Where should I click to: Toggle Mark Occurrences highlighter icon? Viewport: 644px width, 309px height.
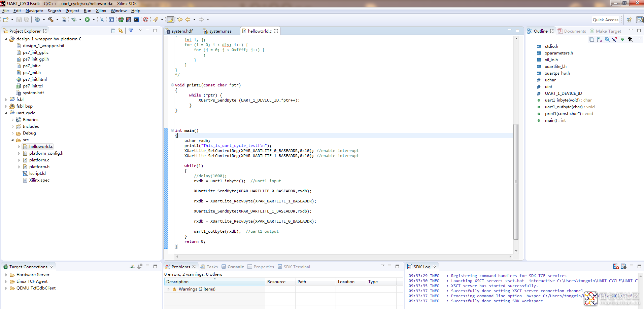click(171, 20)
